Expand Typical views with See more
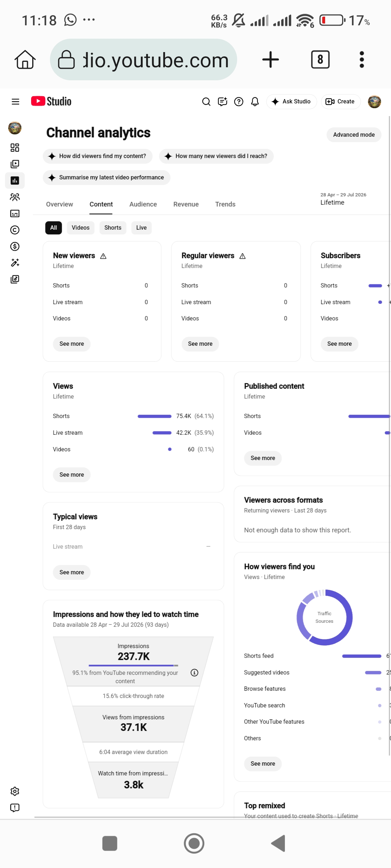391x868 pixels. tap(72, 573)
